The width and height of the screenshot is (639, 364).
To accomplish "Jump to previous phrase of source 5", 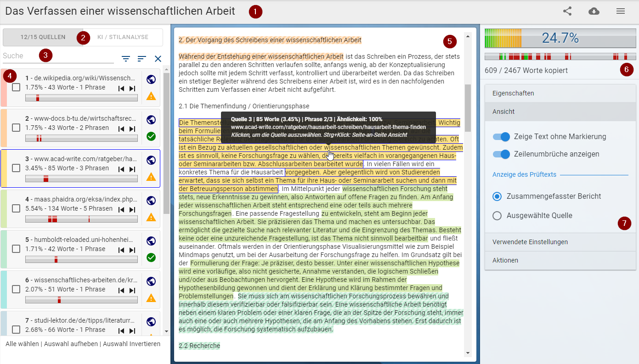I will pyautogui.click(x=121, y=250).
